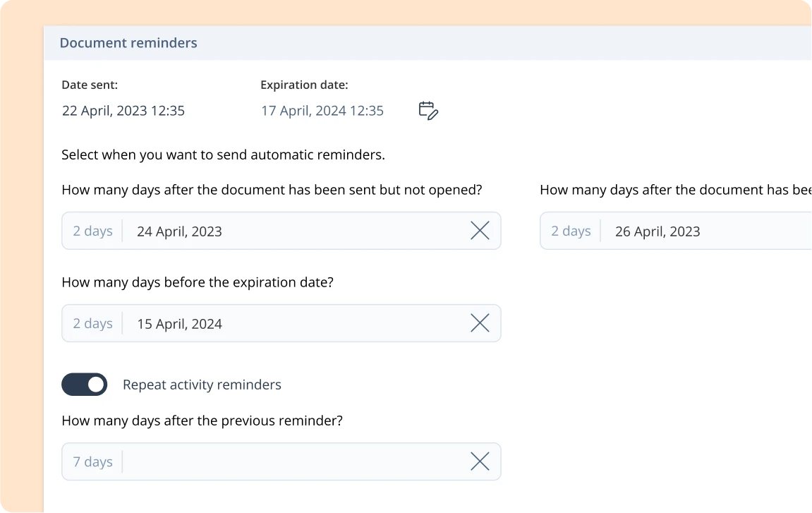Click the 'How many days before the expiration date?' question
The height and width of the screenshot is (513, 812).
click(x=198, y=282)
